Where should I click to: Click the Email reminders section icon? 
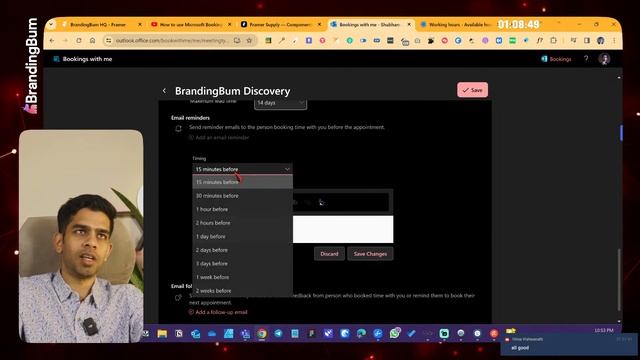point(178,129)
